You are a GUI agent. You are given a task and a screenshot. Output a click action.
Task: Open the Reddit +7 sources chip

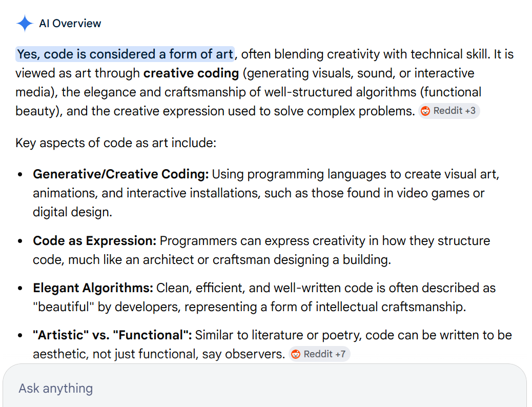tap(319, 354)
